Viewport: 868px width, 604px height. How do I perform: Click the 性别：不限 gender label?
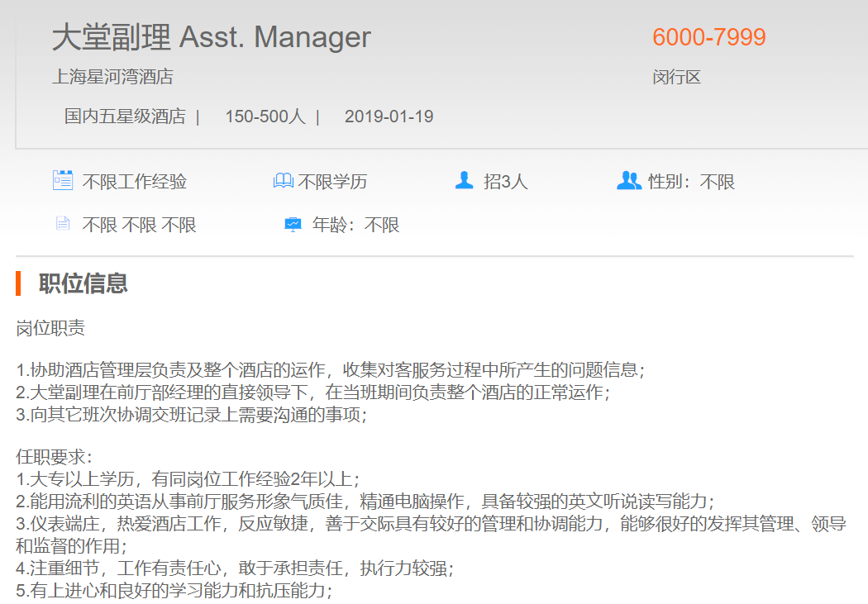pyautogui.click(x=691, y=182)
